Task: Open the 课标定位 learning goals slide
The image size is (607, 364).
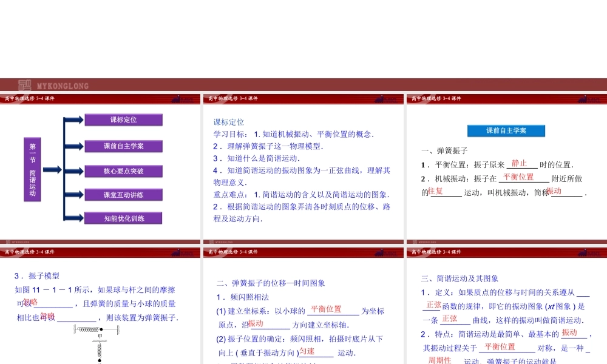Action: pos(302,170)
